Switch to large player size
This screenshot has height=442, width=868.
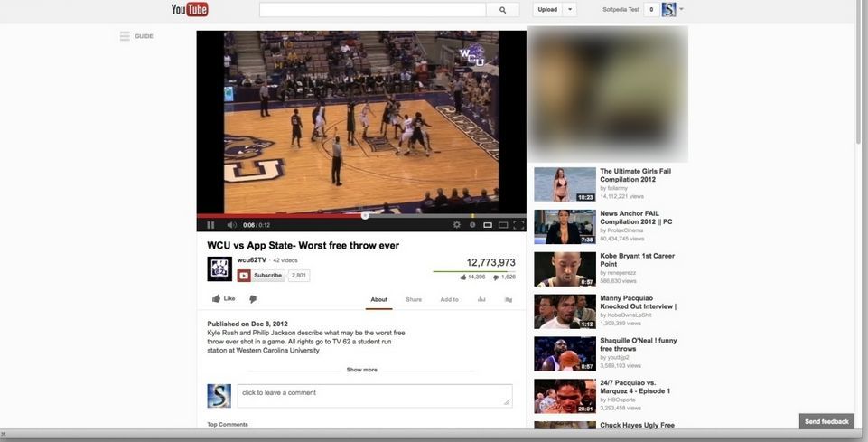[502, 225]
